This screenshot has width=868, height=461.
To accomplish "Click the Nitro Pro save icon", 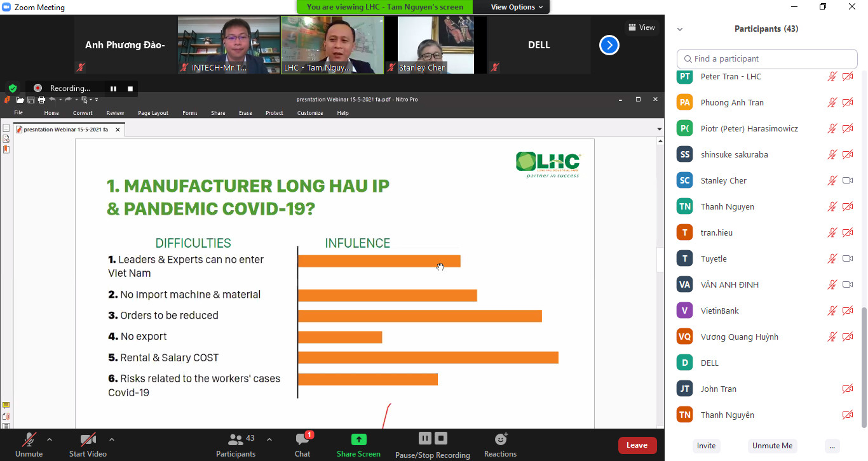I will click(x=31, y=100).
